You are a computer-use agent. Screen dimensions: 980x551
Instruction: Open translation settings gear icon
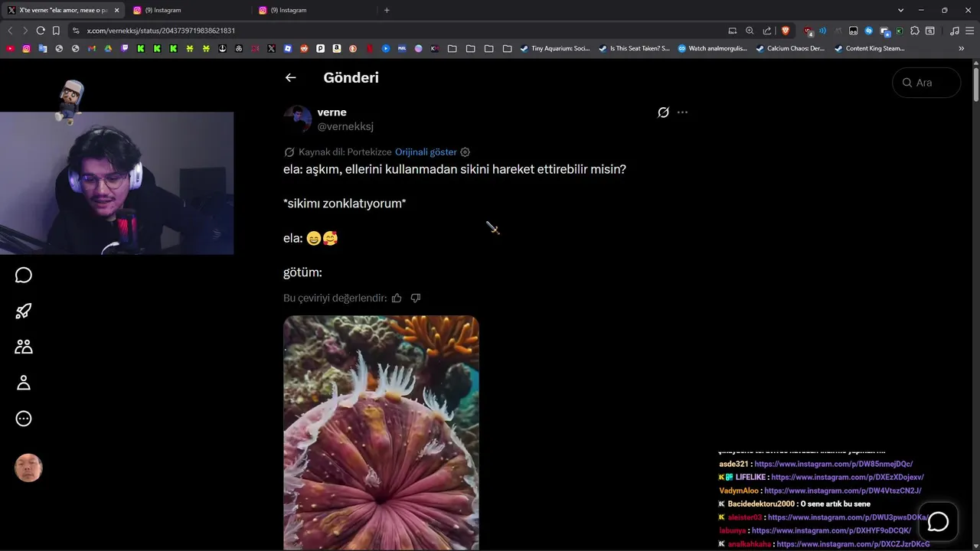465,152
